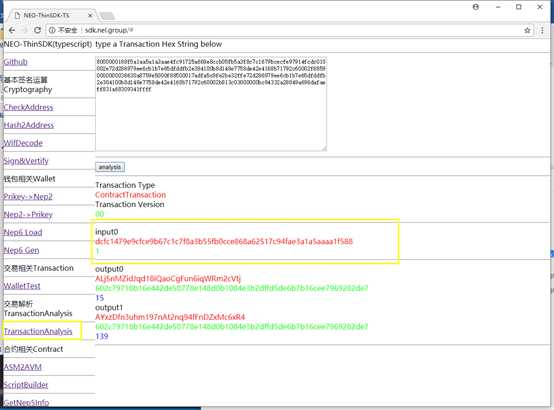Select the output1 green asset id

click(232, 326)
